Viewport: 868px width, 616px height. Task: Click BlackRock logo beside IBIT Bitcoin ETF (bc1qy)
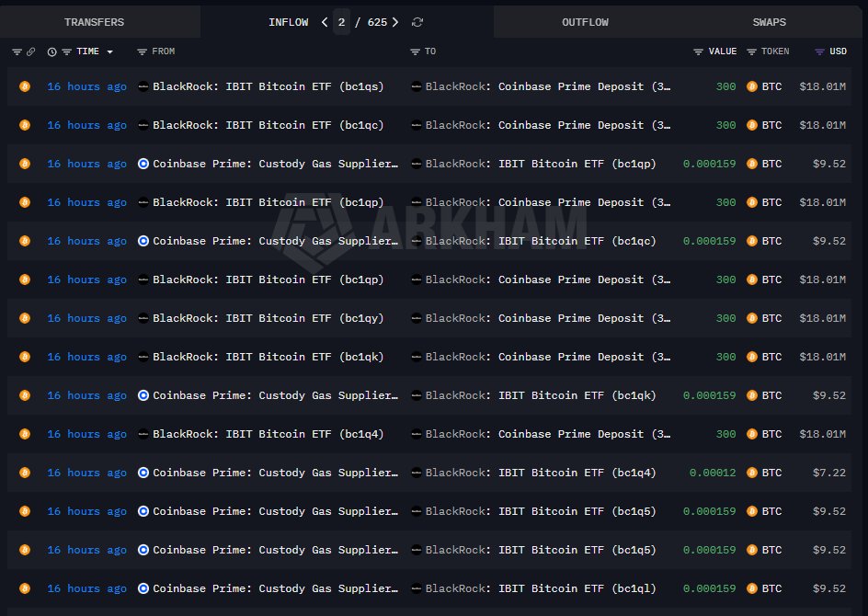point(143,318)
